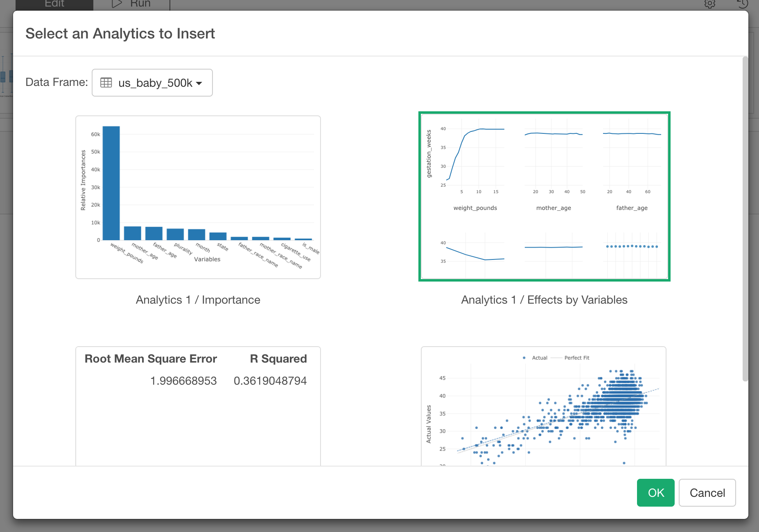Click the Perfect Fit legend entry
Image resolution: width=759 pixels, height=532 pixels.
tap(570, 358)
